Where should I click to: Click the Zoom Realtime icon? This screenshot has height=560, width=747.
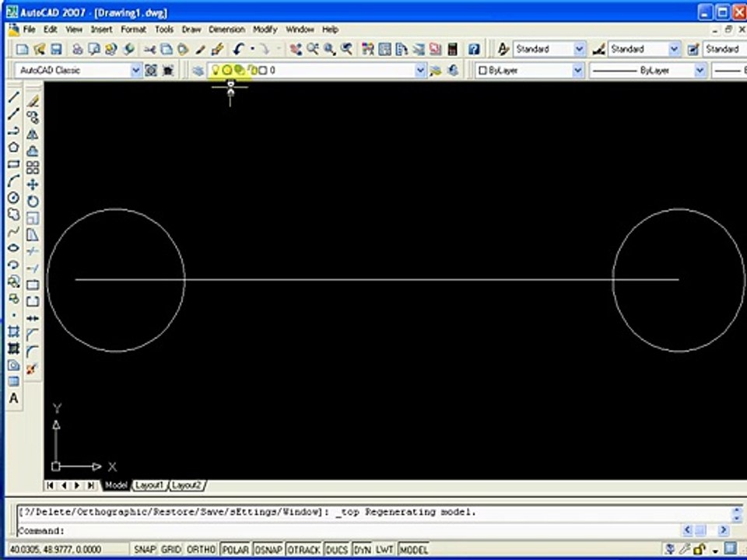point(313,49)
